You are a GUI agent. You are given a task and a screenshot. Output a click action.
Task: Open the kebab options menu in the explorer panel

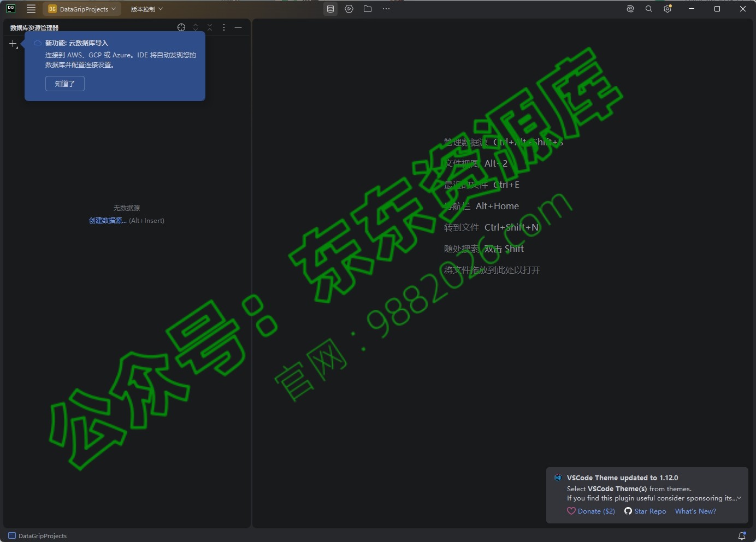(224, 27)
